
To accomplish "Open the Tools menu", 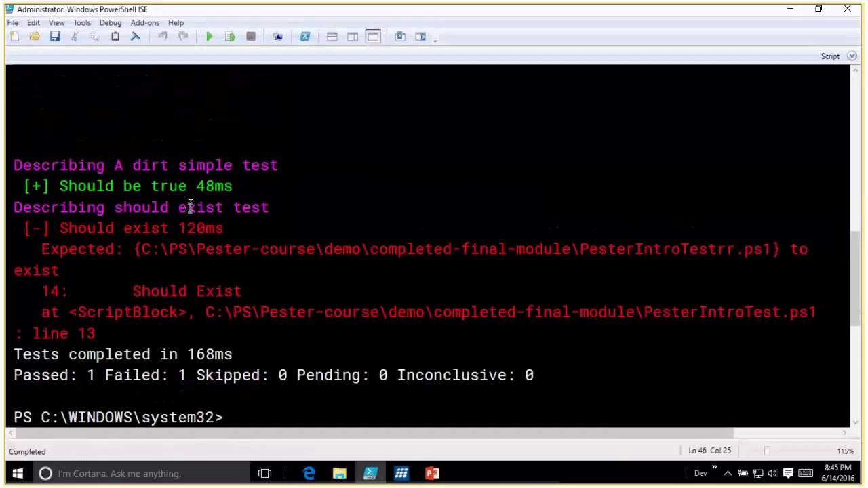I will pos(81,22).
